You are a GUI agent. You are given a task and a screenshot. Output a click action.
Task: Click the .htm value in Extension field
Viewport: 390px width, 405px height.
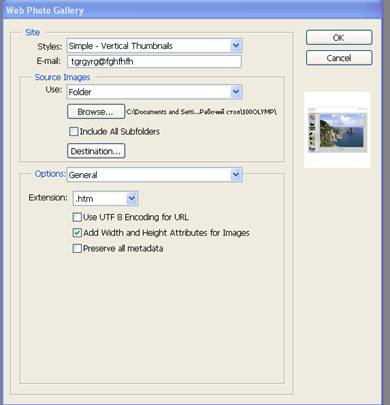pos(84,199)
